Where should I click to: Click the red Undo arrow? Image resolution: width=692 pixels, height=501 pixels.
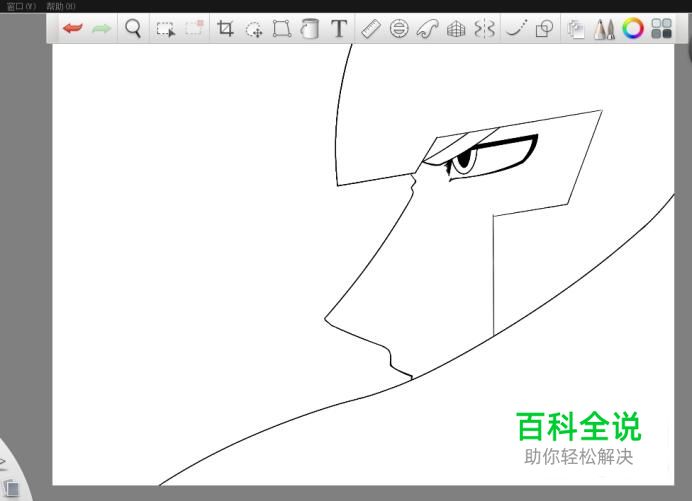point(73,29)
